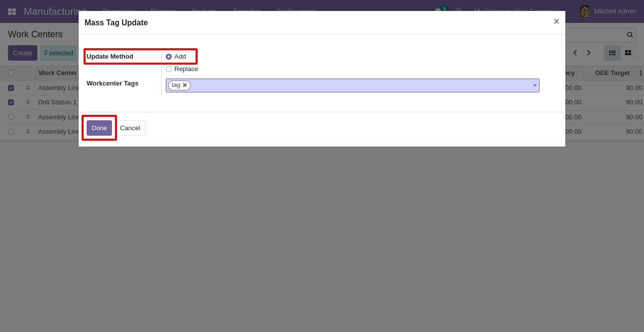Screen dimensions: 644x332
Task: Open the apps grid menu icon
Action: 12,11
